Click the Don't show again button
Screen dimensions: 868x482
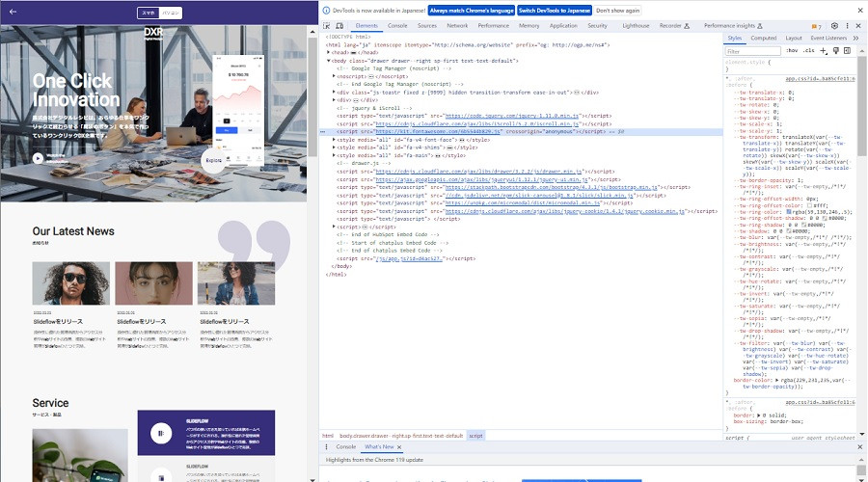(618, 11)
